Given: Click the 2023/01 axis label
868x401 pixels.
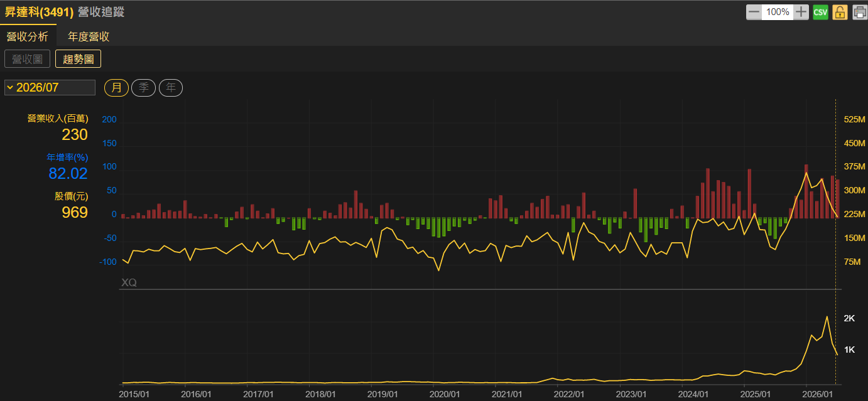Looking at the screenshot, I should point(631,393).
